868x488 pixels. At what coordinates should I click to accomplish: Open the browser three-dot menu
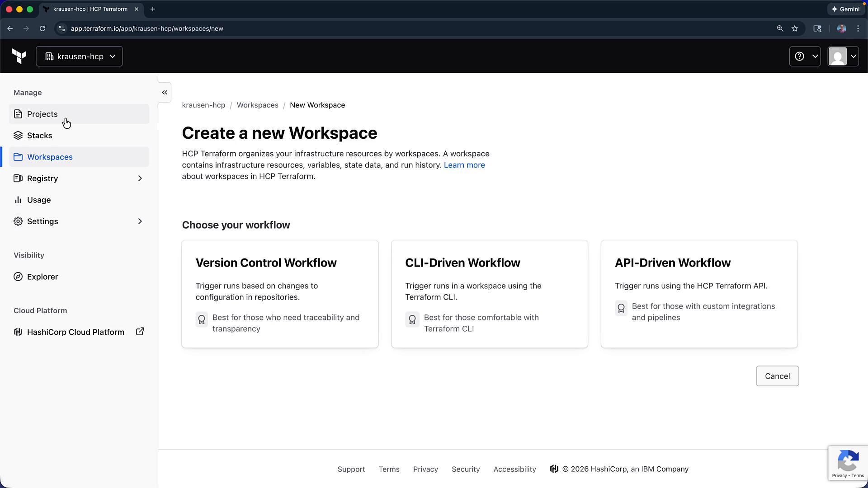(x=858, y=28)
